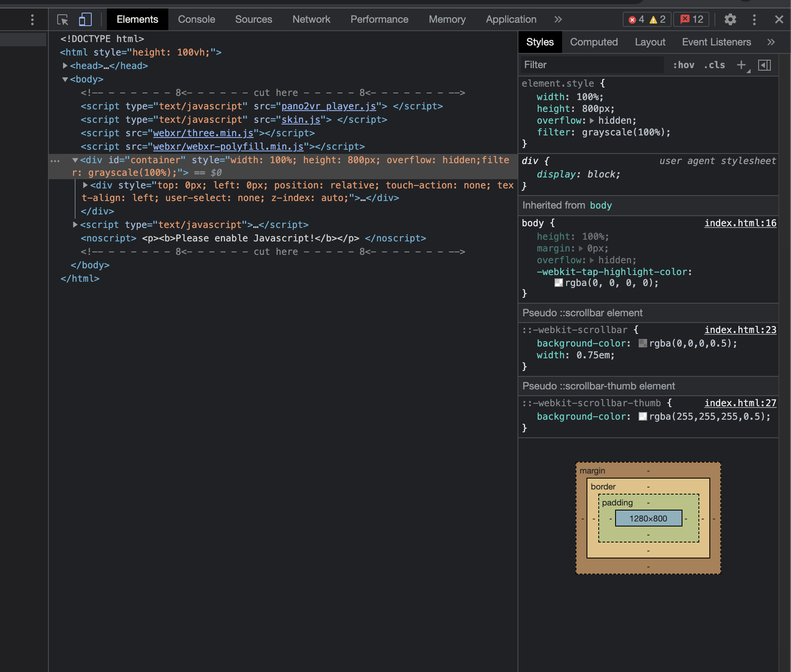Open the pano2vr_player.js link
This screenshot has width=791, height=672.
click(329, 106)
